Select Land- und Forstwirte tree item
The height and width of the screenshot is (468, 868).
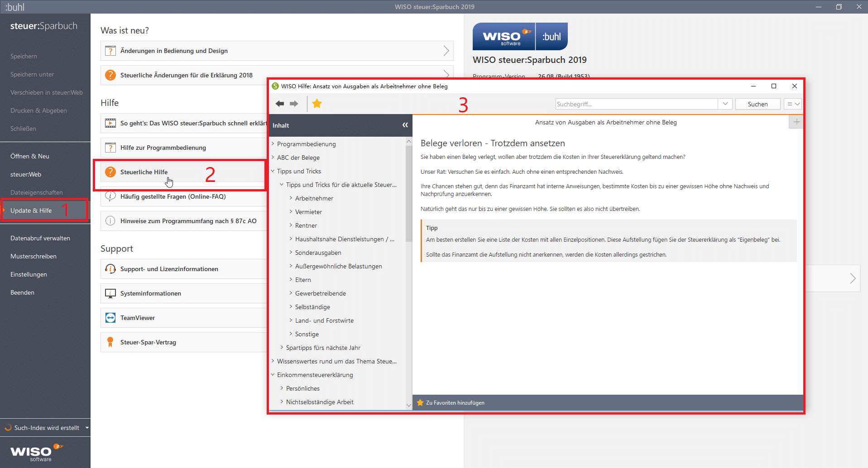324,320
